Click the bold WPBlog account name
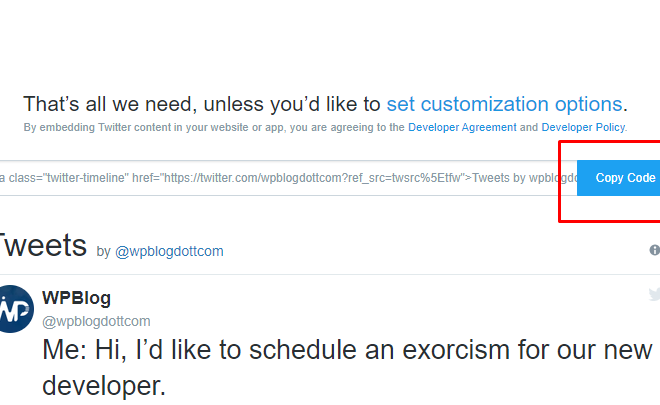 coord(77,298)
